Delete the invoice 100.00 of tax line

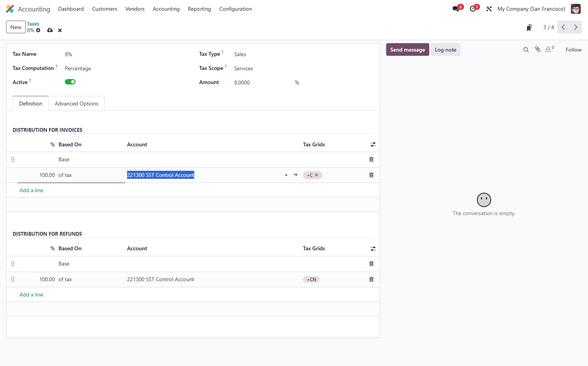coord(371,175)
